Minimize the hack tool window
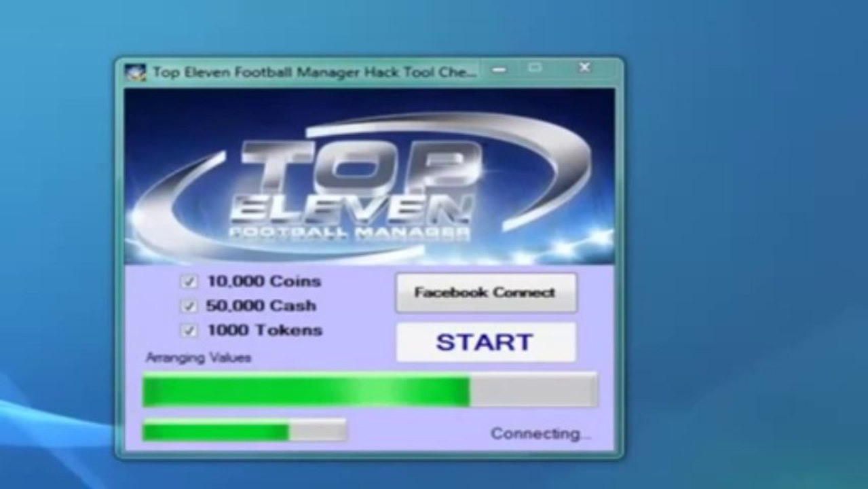The width and height of the screenshot is (868, 489). (499, 69)
